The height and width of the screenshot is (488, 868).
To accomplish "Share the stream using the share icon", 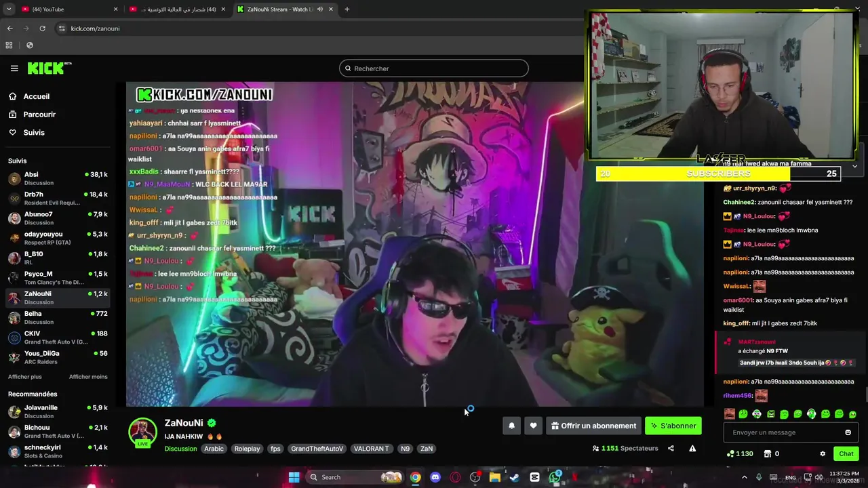I will pos(671,448).
